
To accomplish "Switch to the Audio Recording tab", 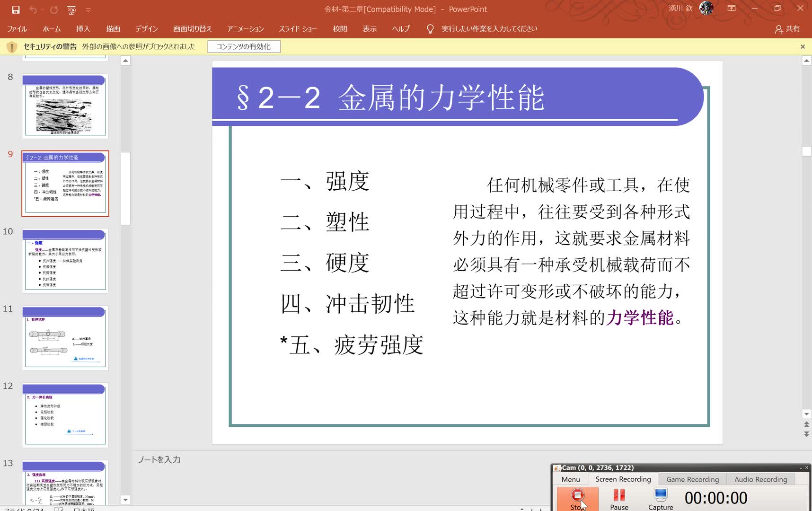I will 760,479.
